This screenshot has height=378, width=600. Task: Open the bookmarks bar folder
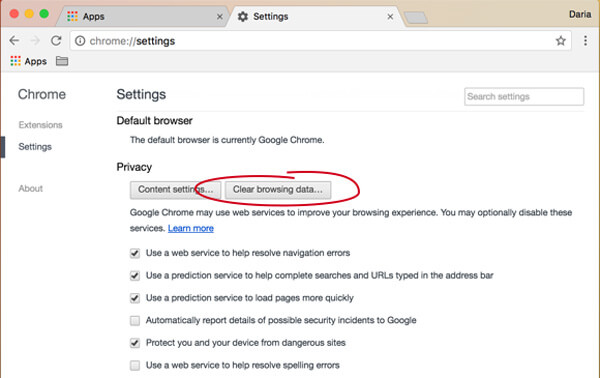62,61
